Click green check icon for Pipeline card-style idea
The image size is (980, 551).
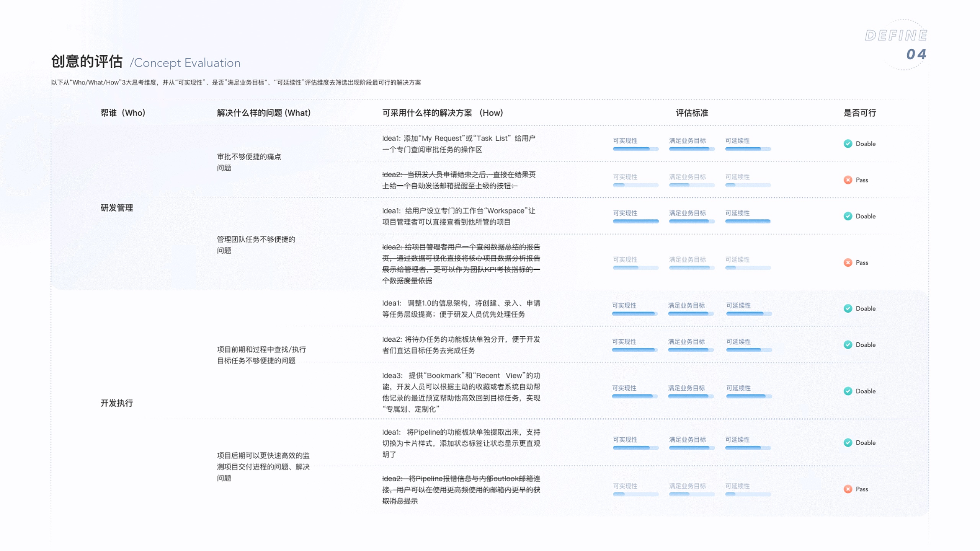pos(848,443)
